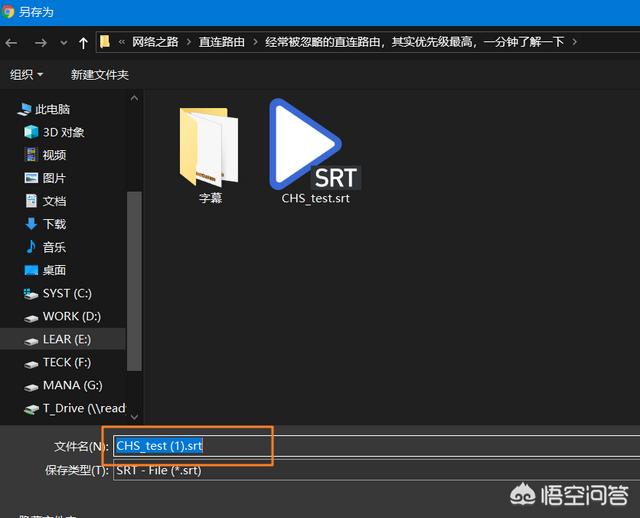The image size is (640, 518).
Task: Click the 3D 对象 cube icon
Action: pos(31,132)
